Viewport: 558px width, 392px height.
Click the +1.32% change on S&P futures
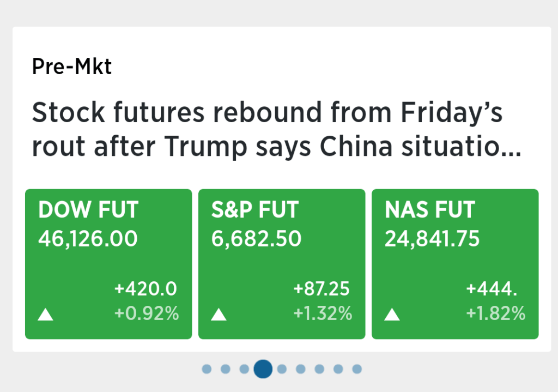[323, 313]
